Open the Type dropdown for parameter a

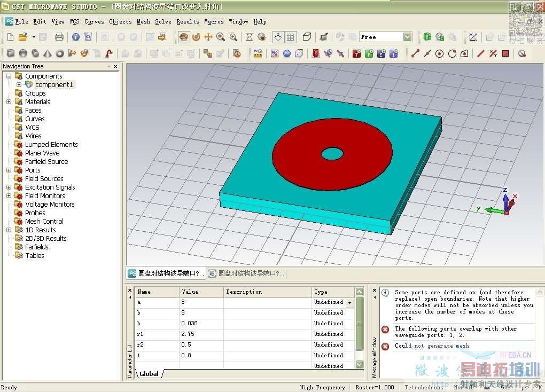click(350, 302)
